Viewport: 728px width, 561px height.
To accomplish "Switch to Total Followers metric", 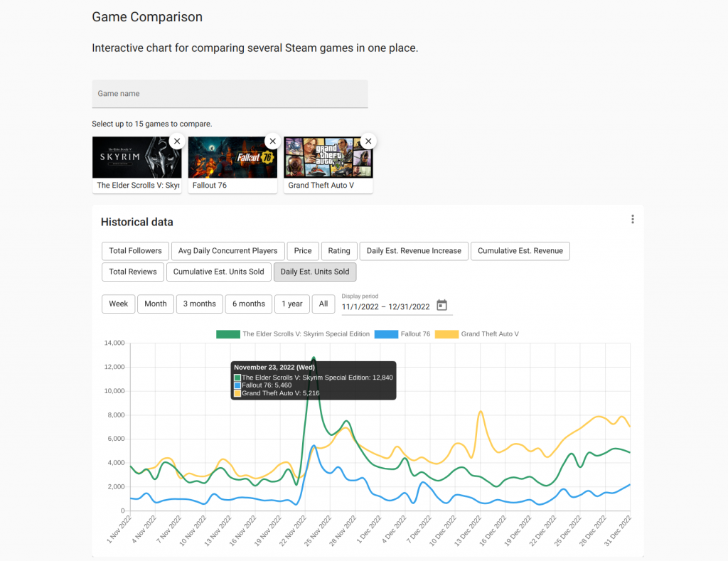I will [135, 251].
